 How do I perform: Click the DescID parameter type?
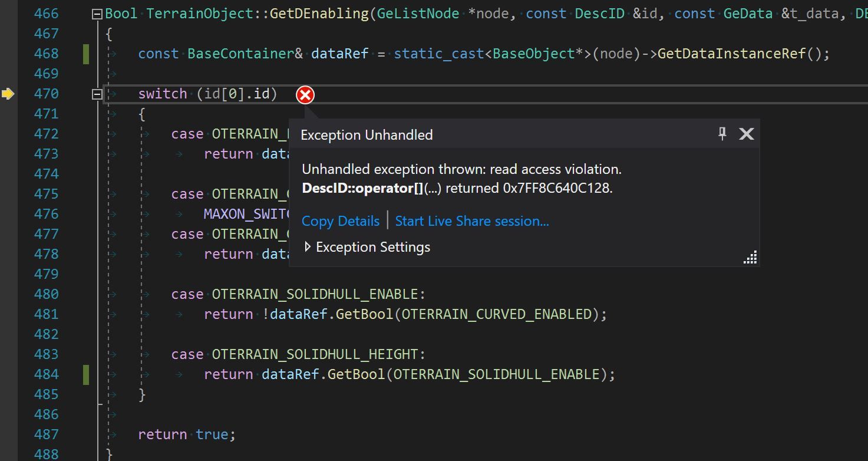pos(600,14)
